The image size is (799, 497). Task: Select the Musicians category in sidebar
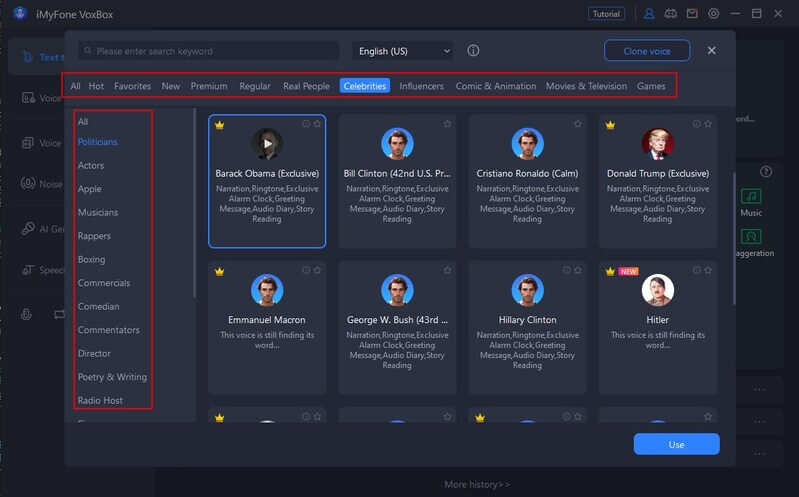click(98, 212)
